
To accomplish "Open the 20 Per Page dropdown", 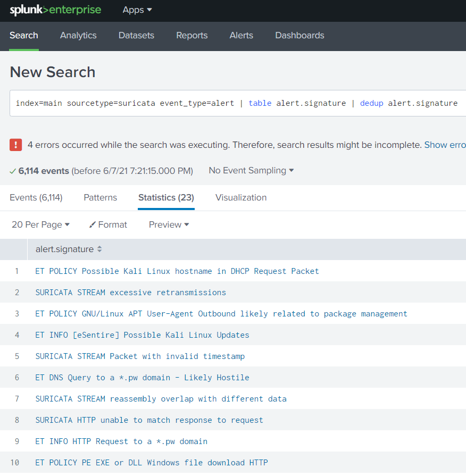I will point(40,224).
